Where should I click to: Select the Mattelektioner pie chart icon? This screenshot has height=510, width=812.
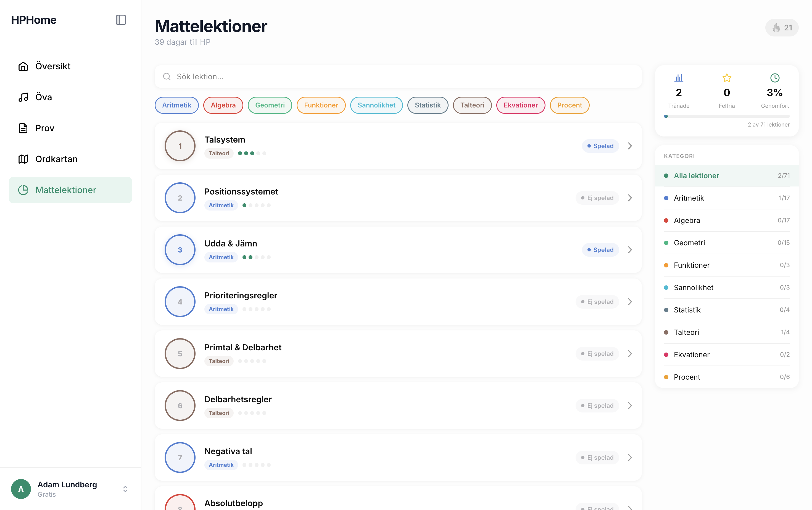(23, 190)
